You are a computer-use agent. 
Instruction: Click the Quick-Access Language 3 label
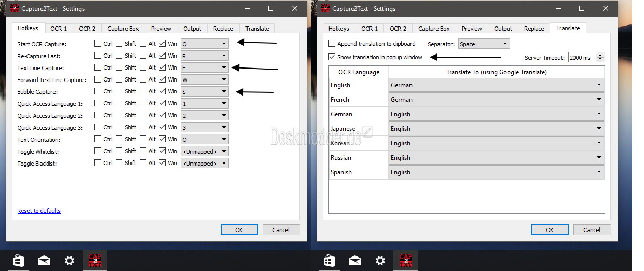click(50, 127)
